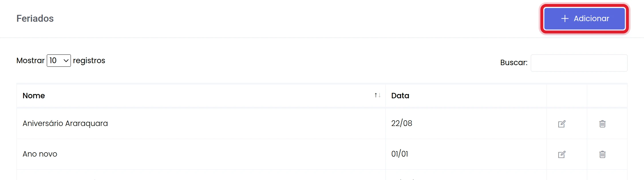Delete the Ano novo holiday
The image size is (644, 180).
tap(602, 154)
